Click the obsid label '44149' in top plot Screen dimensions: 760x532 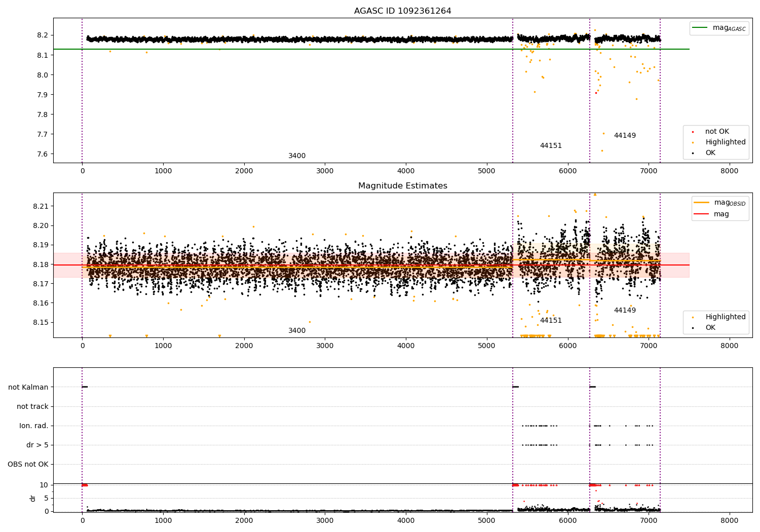(625, 136)
